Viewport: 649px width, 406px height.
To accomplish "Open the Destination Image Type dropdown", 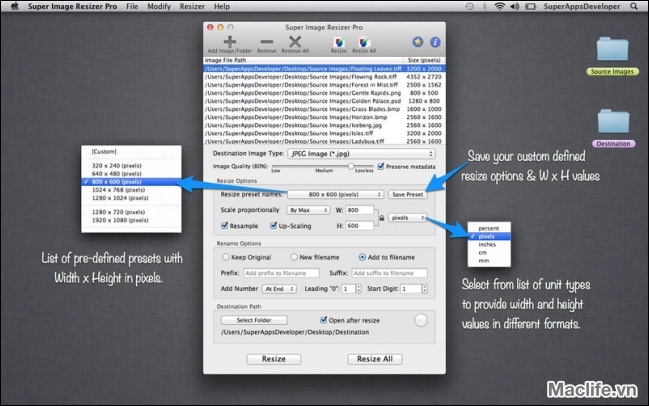I will coord(361,154).
